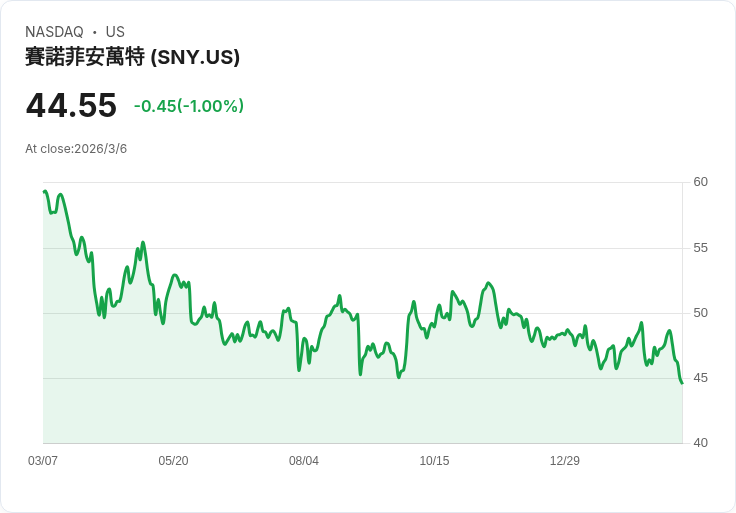Select the 08/04 date on the time axis

coord(304,461)
